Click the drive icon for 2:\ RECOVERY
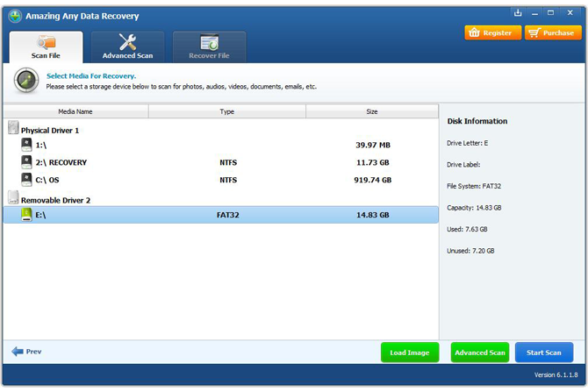588x392 pixels. [26, 162]
